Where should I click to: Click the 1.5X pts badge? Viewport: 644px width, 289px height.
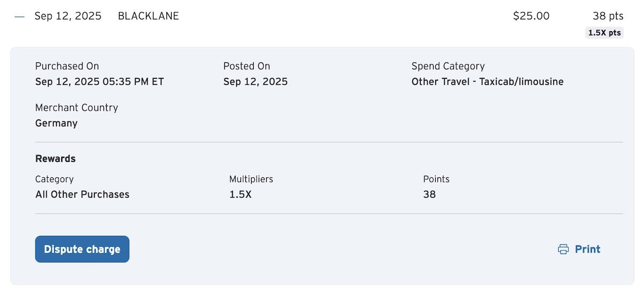(604, 33)
